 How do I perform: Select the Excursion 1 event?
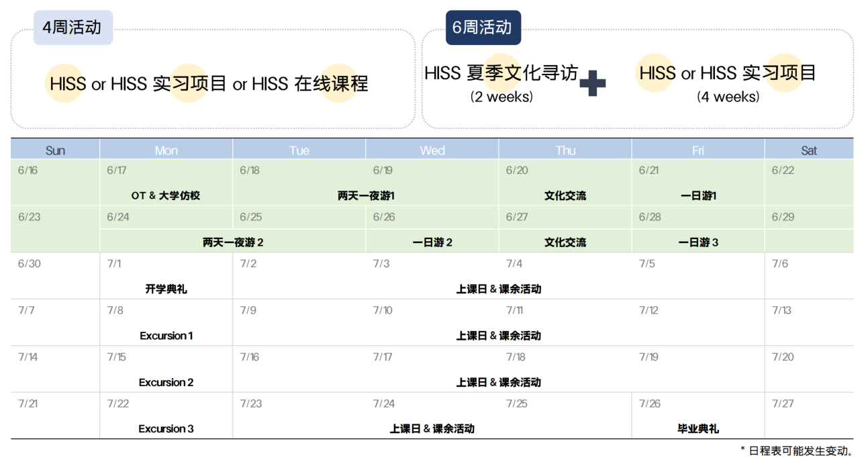pos(166,336)
